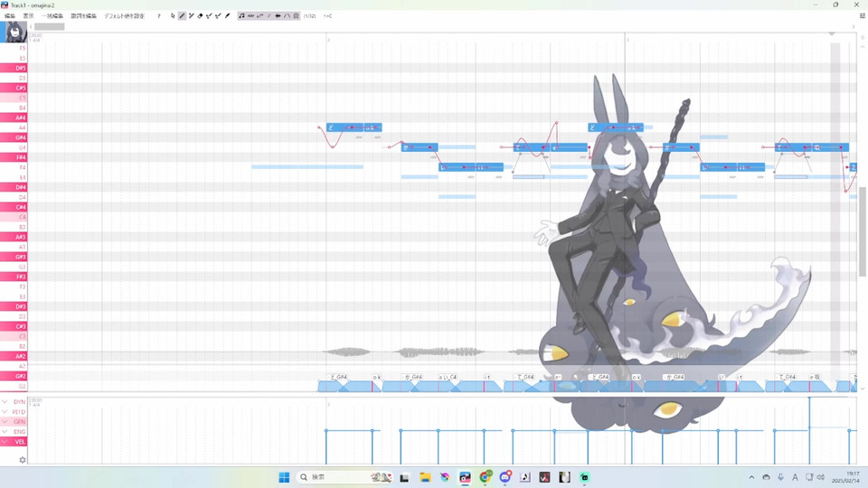Open File Explorer from taskbar
The height and width of the screenshot is (488, 868).
(x=425, y=477)
